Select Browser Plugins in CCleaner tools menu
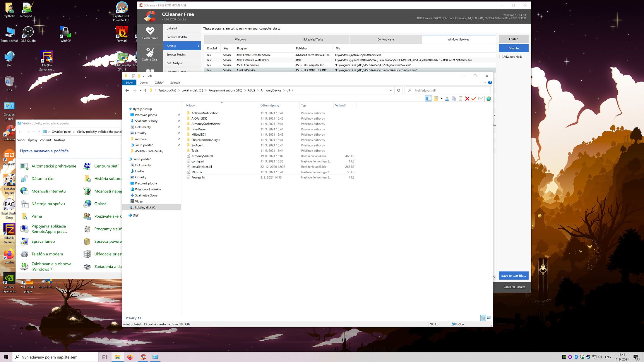Screen dimensions: 644x362 coord(182,55)
